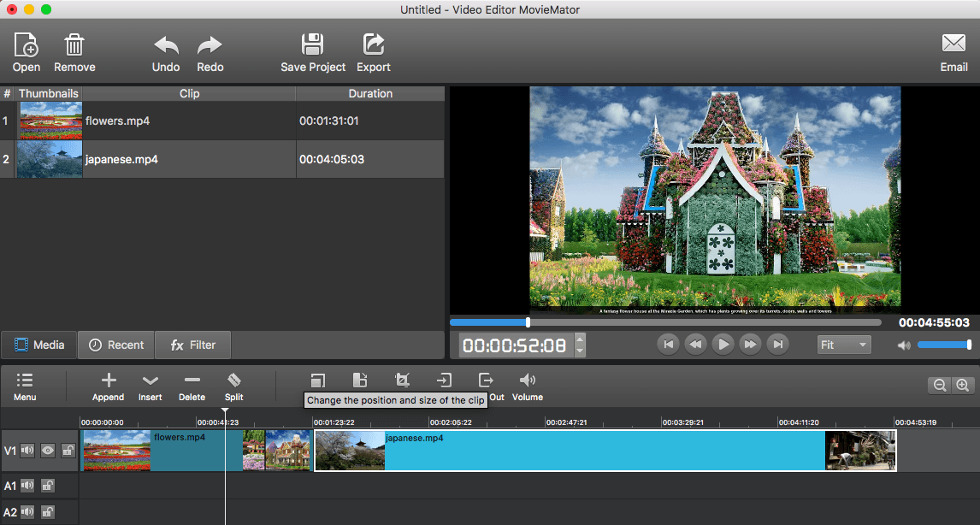980x525 pixels.
Task: Open the clip Volume tool
Action: 528,386
